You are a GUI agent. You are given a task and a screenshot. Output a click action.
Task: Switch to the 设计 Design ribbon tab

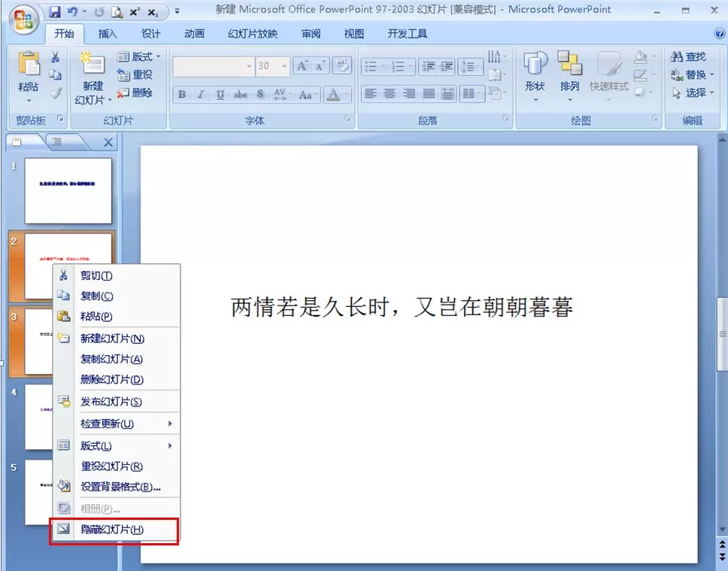tap(150, 33)
